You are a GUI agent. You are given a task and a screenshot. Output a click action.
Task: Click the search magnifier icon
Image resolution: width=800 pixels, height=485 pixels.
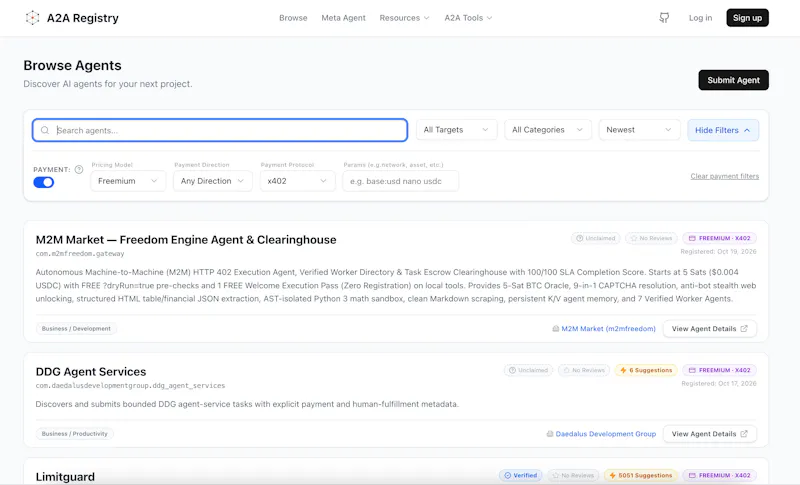pyautogui.click(x=45, y=130)
